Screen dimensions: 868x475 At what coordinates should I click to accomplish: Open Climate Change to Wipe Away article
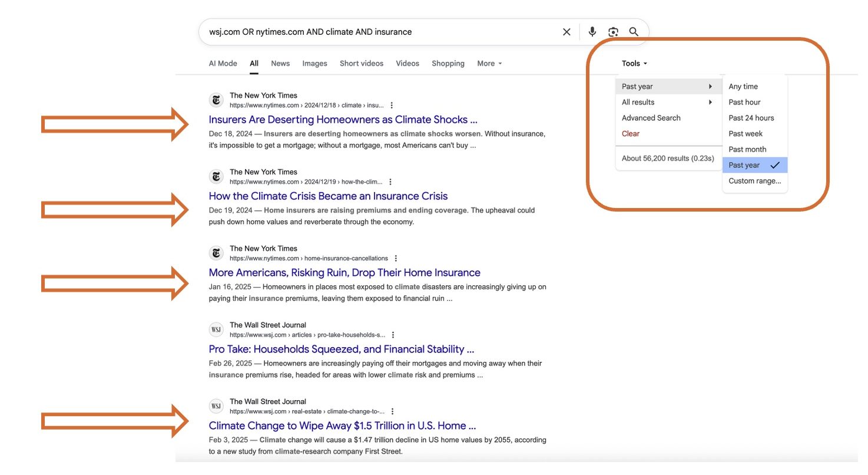(x=342, y=426)
